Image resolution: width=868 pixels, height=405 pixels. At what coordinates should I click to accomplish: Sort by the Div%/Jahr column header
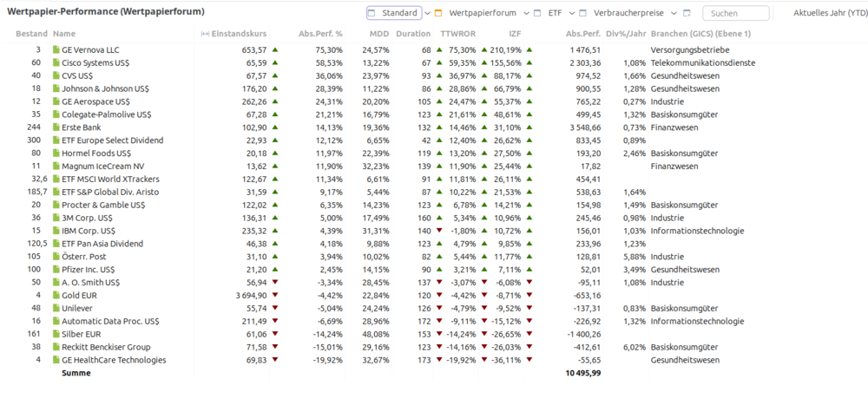(x=626, y=34)
